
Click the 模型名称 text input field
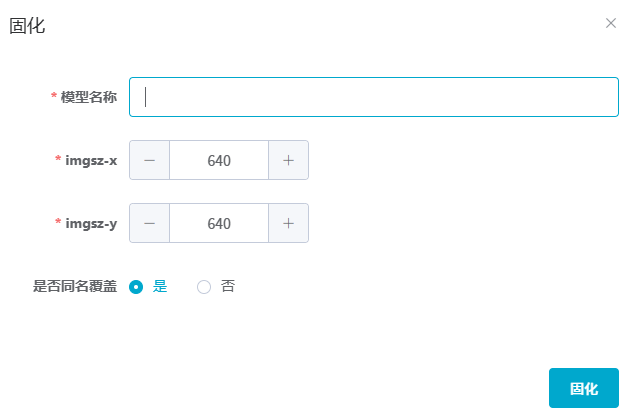(374, 97)
